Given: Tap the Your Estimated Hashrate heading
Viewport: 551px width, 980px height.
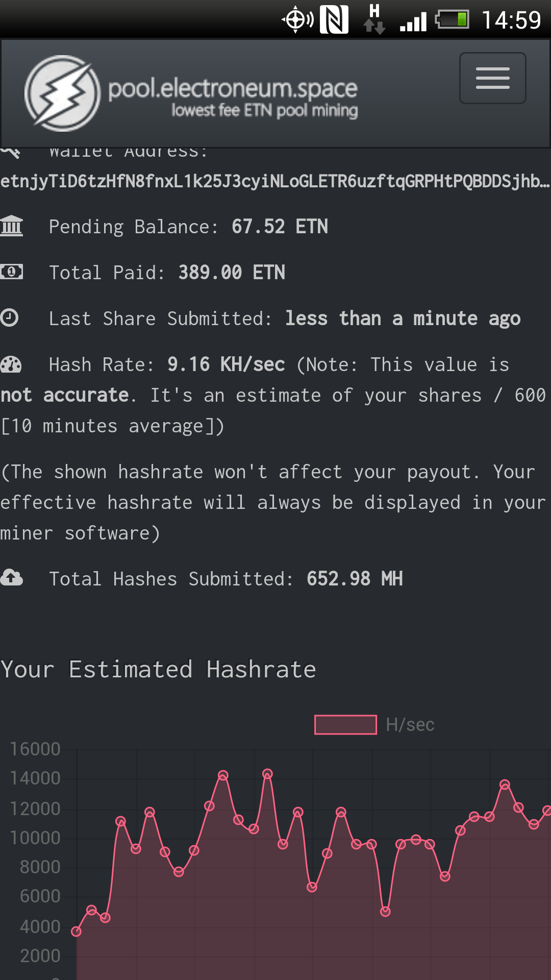Looking at the screenshot, I should tap(158, 669).
